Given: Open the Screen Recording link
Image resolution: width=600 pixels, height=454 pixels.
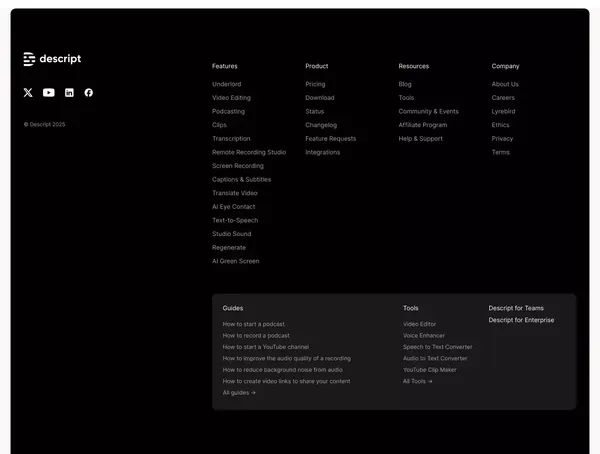Looking at the screenshot, I should 238,166.
